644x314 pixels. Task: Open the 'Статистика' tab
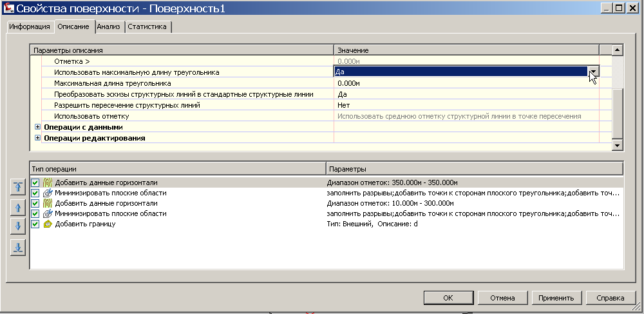[x=147, y=27]
